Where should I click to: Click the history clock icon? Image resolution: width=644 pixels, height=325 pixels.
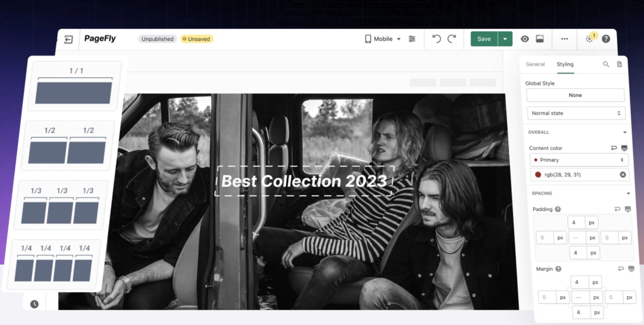click(34, 304)
